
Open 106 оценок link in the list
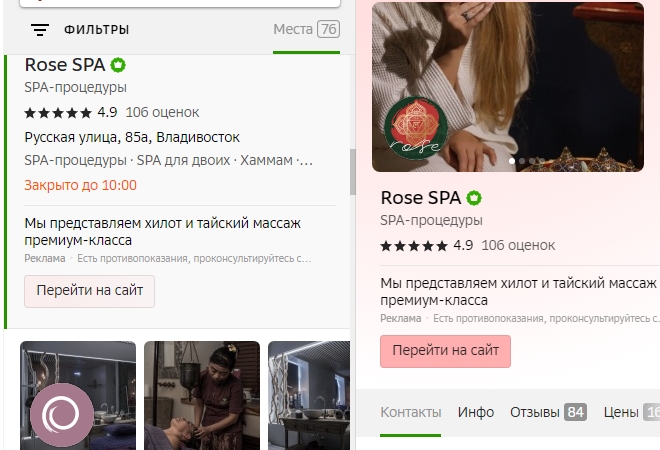tap(162, 112)
